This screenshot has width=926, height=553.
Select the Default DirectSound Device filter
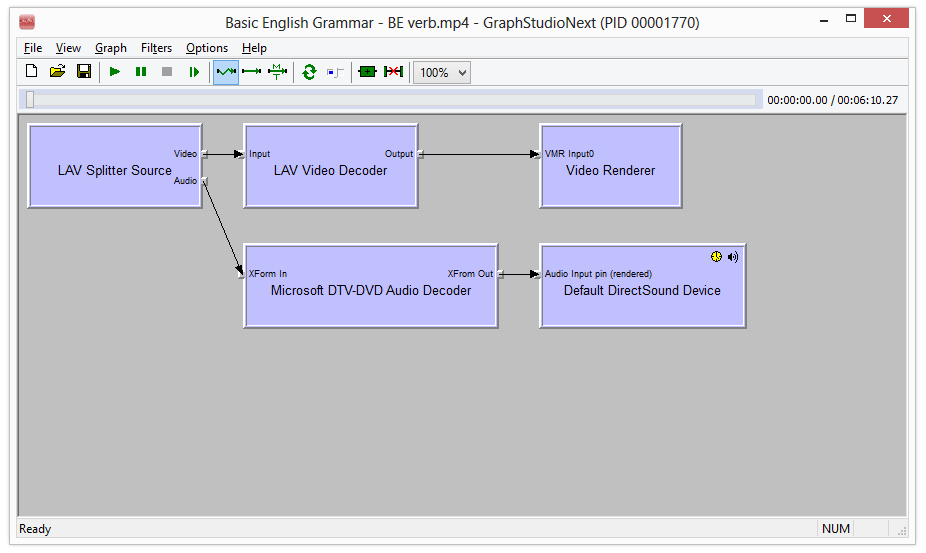coord(643,286)
